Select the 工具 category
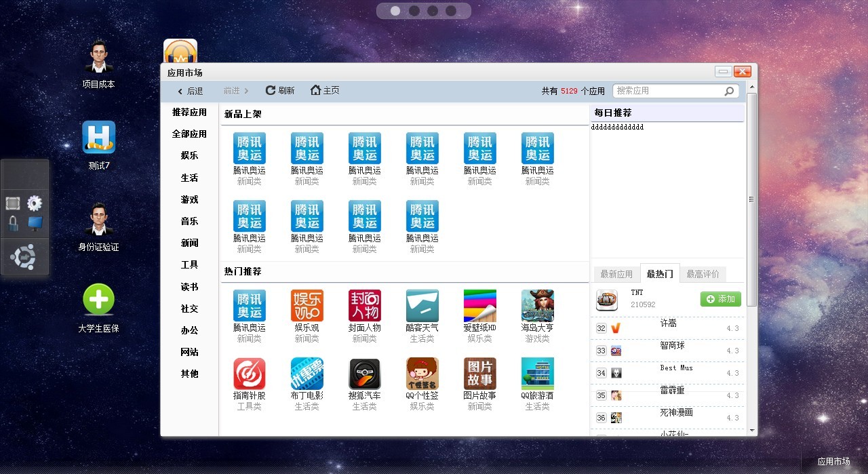Image resolution: width=868 pixels, height=474 pixels. pos(189,264)
